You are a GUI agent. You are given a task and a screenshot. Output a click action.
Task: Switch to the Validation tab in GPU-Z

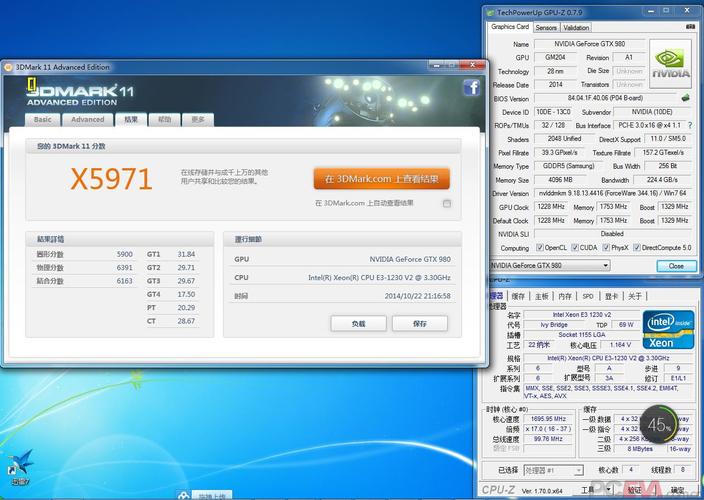[x=576, y=28]
